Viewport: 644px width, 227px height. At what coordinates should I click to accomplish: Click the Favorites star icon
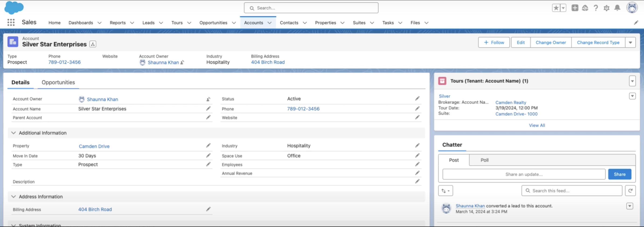pos(556,8)
